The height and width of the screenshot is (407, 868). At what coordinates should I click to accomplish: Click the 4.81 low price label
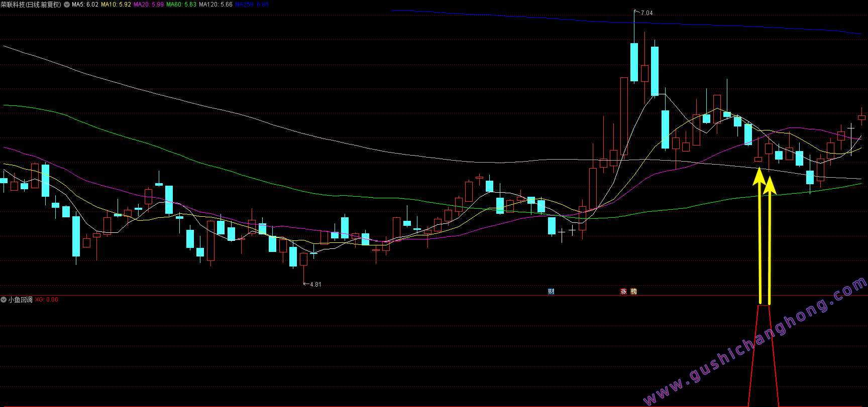click(x=315, y=285)
